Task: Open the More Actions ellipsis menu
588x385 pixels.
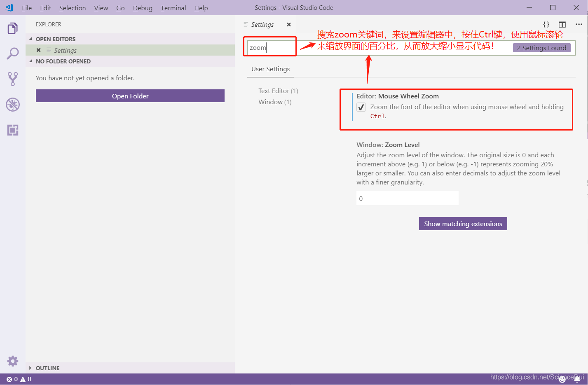Action: (x=579, y=24)
